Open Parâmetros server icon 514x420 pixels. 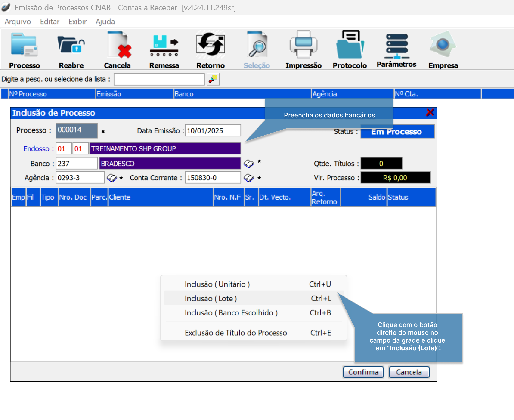click(396, 45)
